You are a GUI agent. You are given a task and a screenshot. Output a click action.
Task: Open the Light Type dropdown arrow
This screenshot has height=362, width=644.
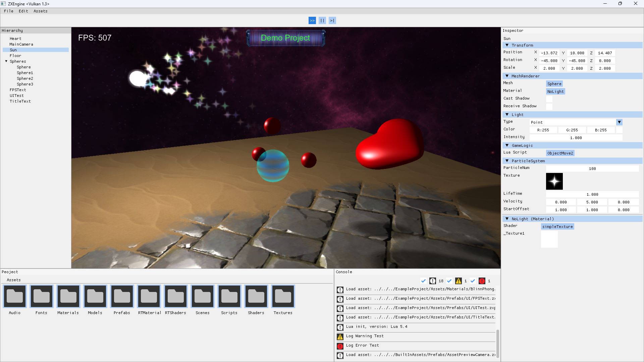coord(619,122)
